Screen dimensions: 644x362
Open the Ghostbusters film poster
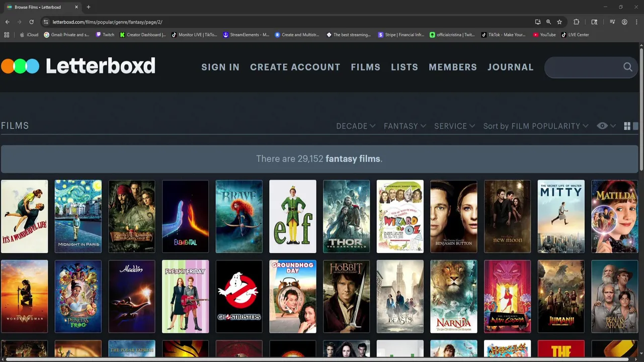[239, 297]
